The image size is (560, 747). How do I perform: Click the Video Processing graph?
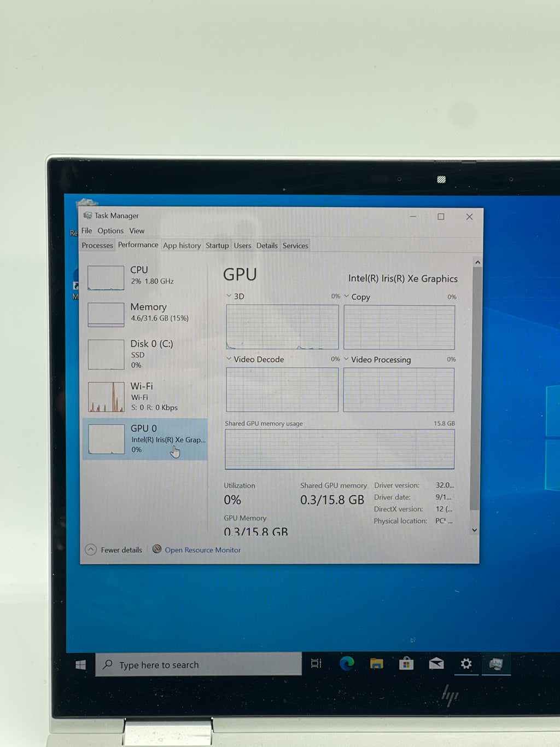click(x=399, y=390)
